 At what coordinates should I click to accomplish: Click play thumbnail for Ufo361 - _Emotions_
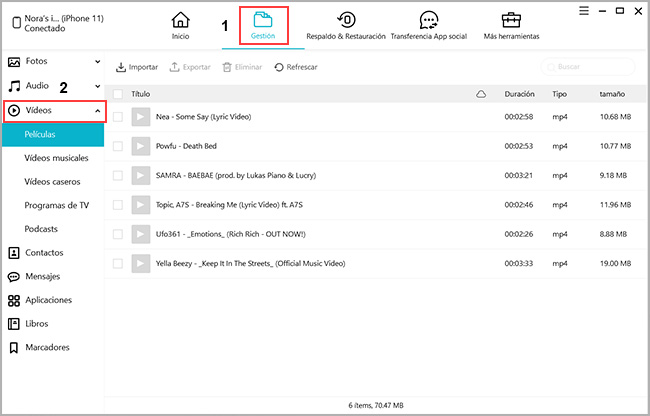pos(141,234)
